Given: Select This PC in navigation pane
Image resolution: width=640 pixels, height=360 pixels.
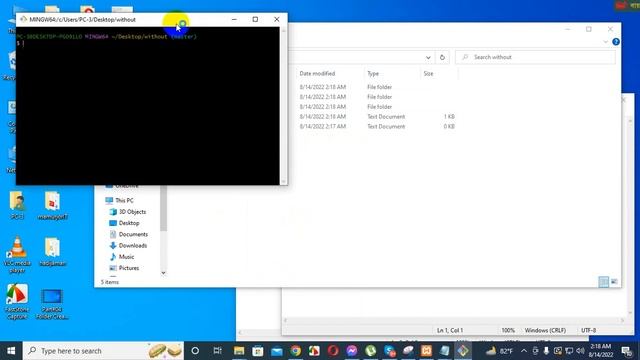Looking at the screenshot, I should coord(124,200).
